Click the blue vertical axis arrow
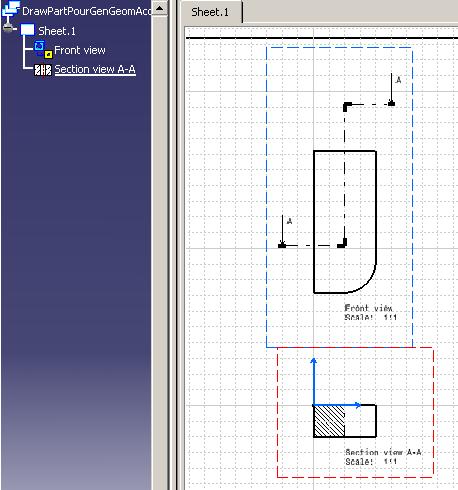This screenshot has height=490, width=458. (313, 382)
